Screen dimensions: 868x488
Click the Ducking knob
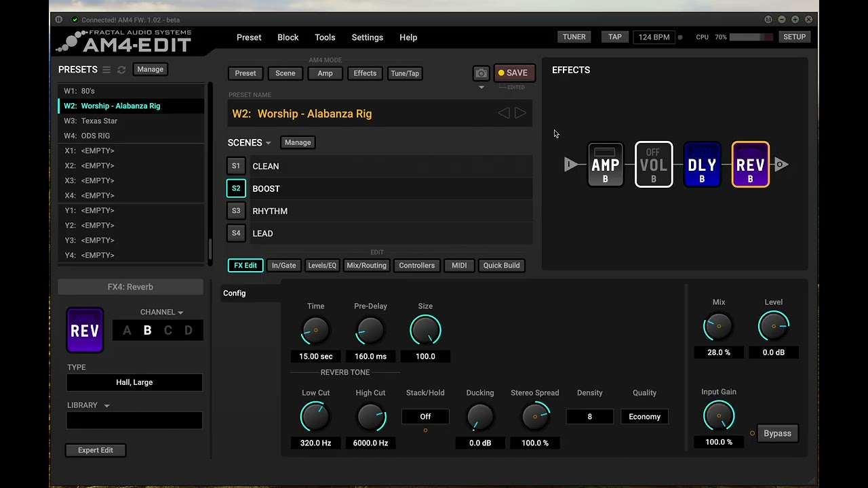[480, 417]
